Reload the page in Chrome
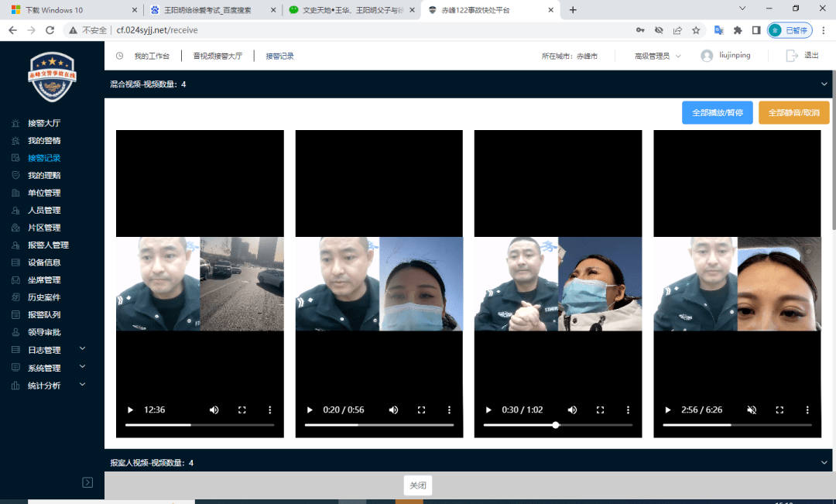This screenshot has height=504, width=836. click(x=50, y=30)
